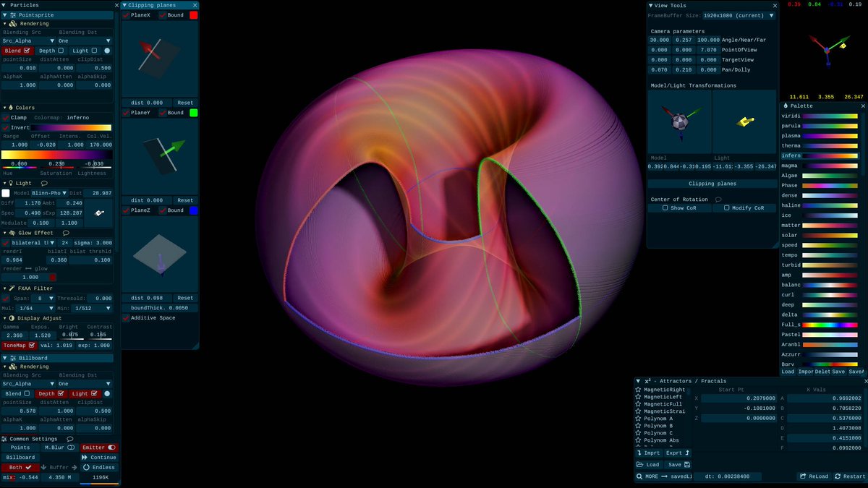Click the speech bubble beside Light
This screenshot has width=868, height=488.
[x=44, y=184]
